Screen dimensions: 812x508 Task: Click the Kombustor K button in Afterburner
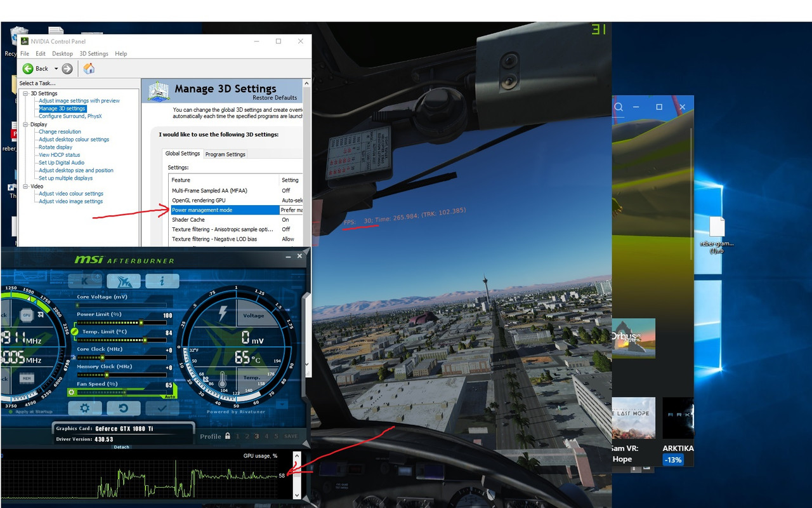click(85, 281)
